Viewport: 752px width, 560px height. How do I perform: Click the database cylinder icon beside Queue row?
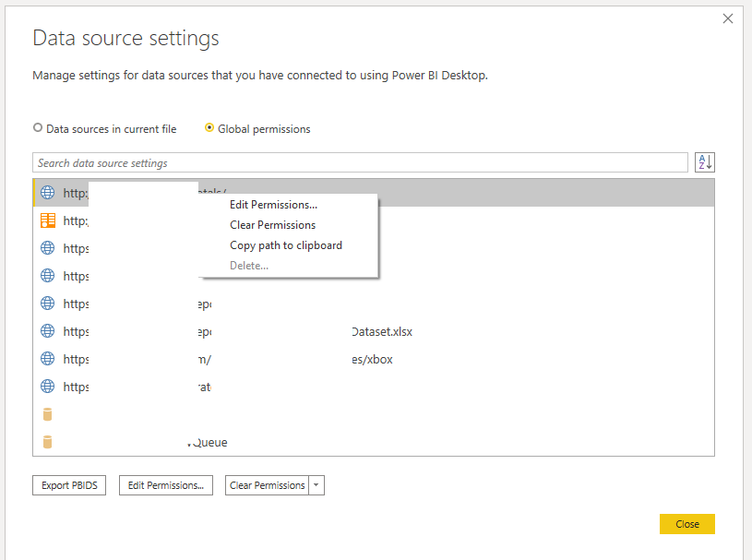[x=47, y=442]
